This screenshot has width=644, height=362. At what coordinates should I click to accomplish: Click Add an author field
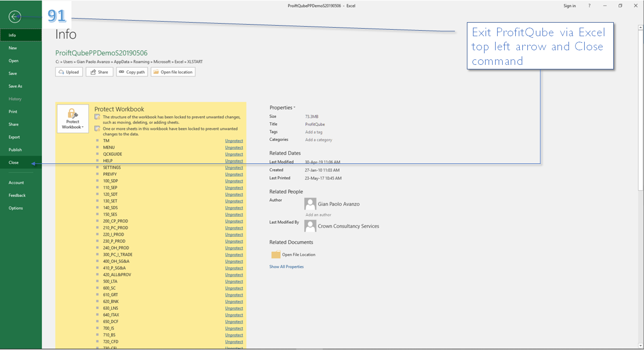click(x=318, y=215)
